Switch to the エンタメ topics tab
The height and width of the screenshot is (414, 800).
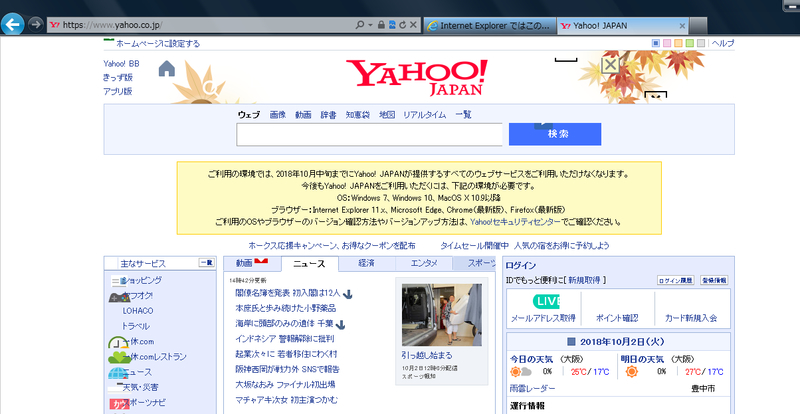click(x=424, y=263)
